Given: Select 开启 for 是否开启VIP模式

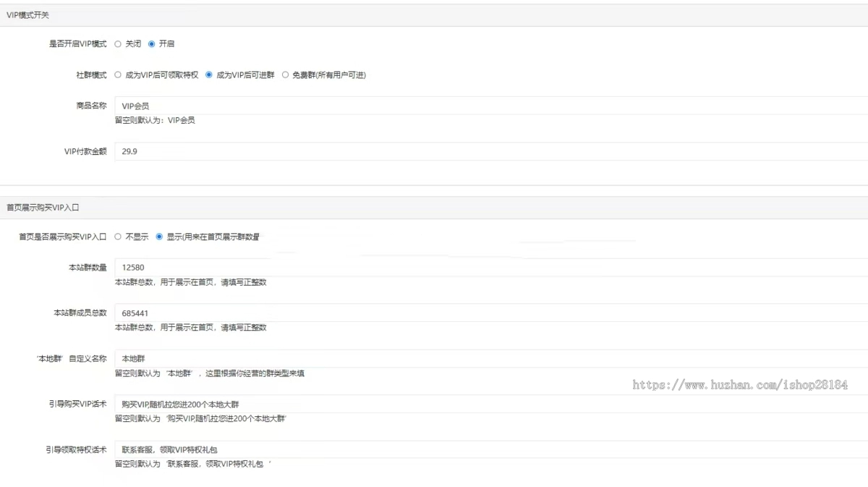Looking at the screenshot, I should (151, 44).
